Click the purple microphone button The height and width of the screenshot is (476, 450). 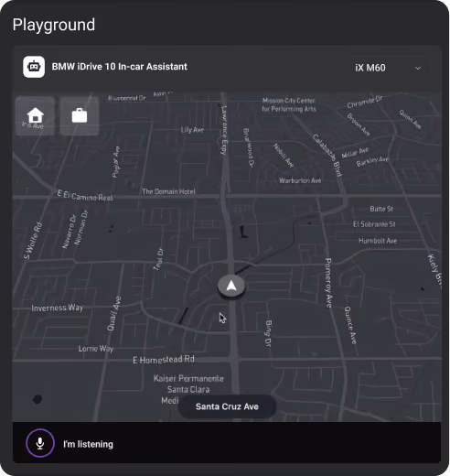[40, 443]
